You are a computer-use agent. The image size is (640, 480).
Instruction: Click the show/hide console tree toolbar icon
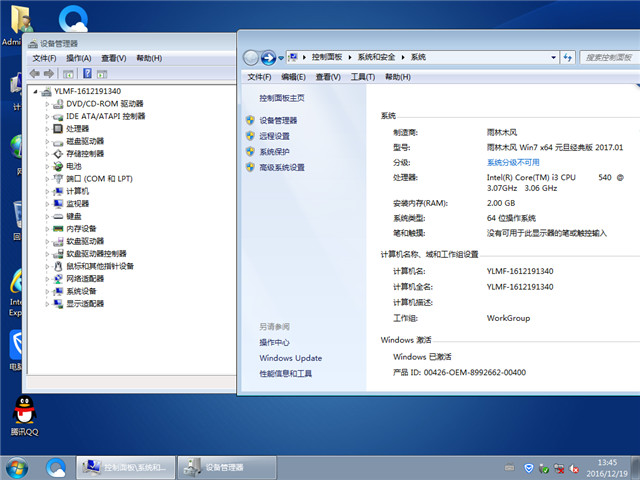pyautogui.click(x=68, y=74)
